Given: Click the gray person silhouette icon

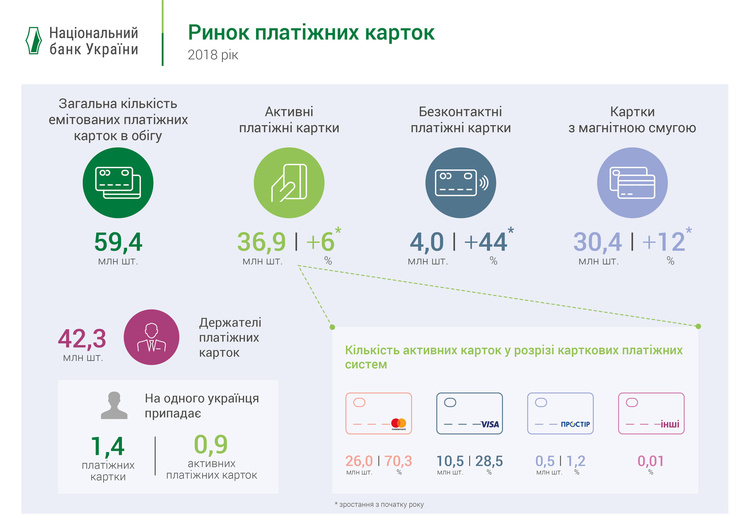Looking at the screenshot, I should tap(114, 406).
